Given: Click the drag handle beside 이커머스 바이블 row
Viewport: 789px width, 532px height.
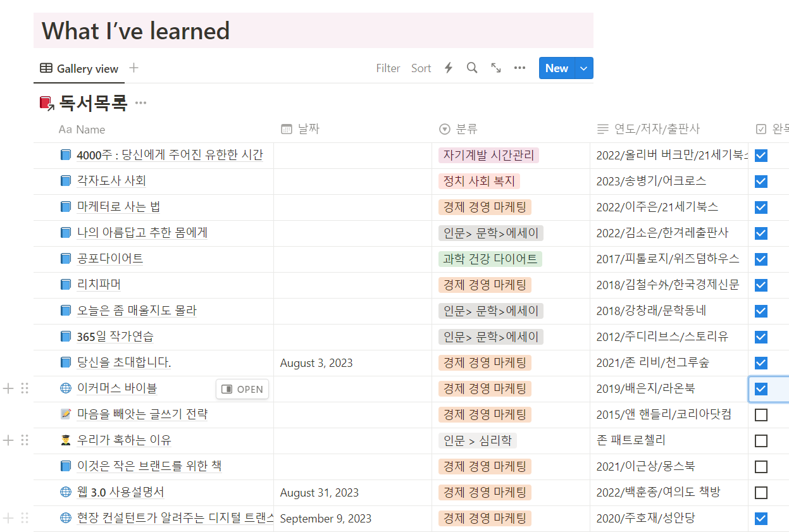Looking at the screenshot, I should pyautogui.click(x=25, y=388).
